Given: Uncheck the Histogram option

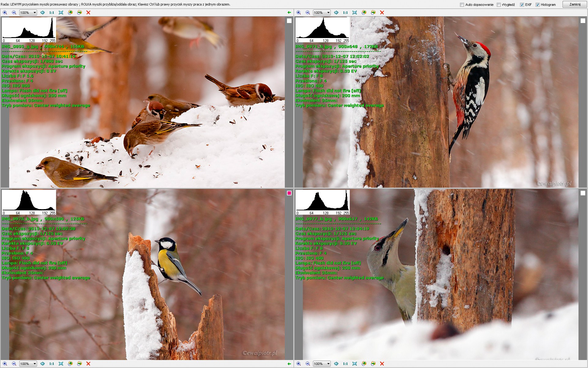Looking at the screenshot, I should [x=538, y=5].
